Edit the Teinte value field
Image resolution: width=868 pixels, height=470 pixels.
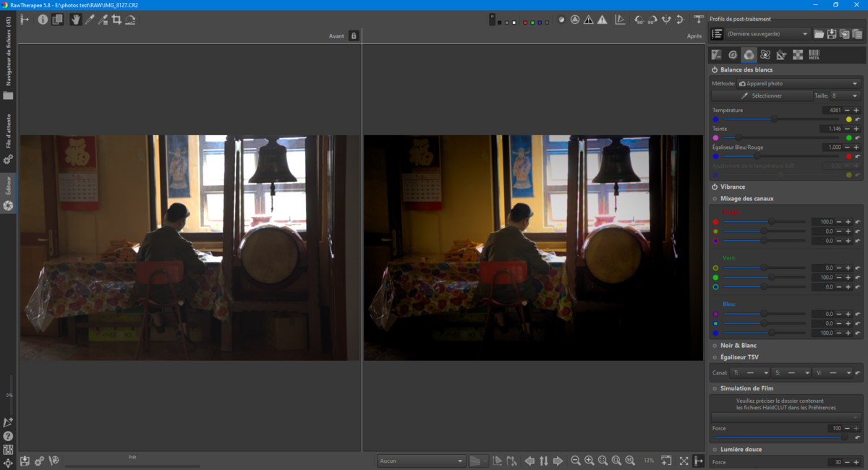[832, 129]
